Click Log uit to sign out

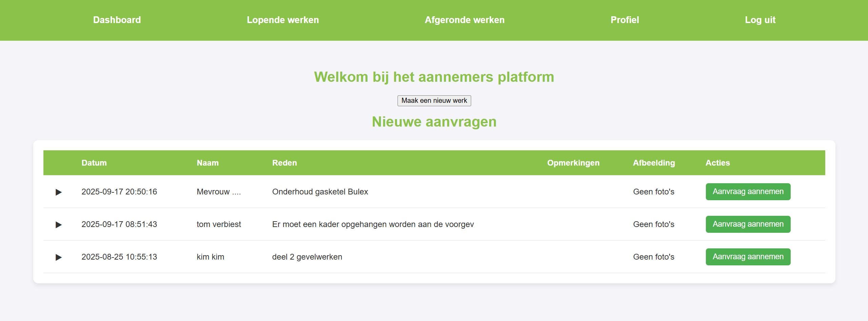[760, 20]
